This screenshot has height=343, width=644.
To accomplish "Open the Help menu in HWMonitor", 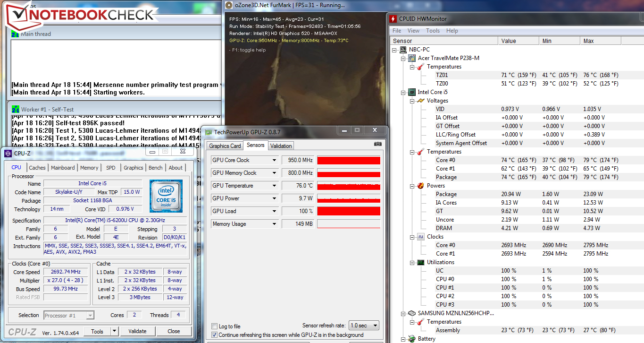I will coord(452,31).
